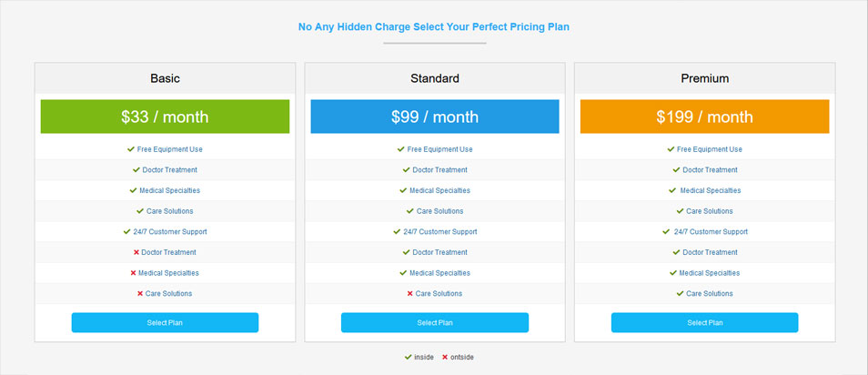868x375 pixels.
Task: Click the green checkmark beside Basic Free Equipment Use
Action: 131,149
